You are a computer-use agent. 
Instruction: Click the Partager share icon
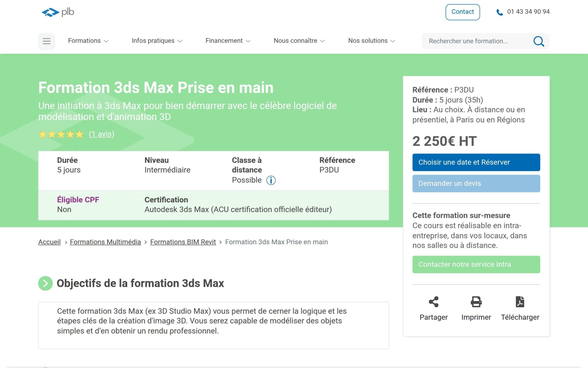[434, 302]
